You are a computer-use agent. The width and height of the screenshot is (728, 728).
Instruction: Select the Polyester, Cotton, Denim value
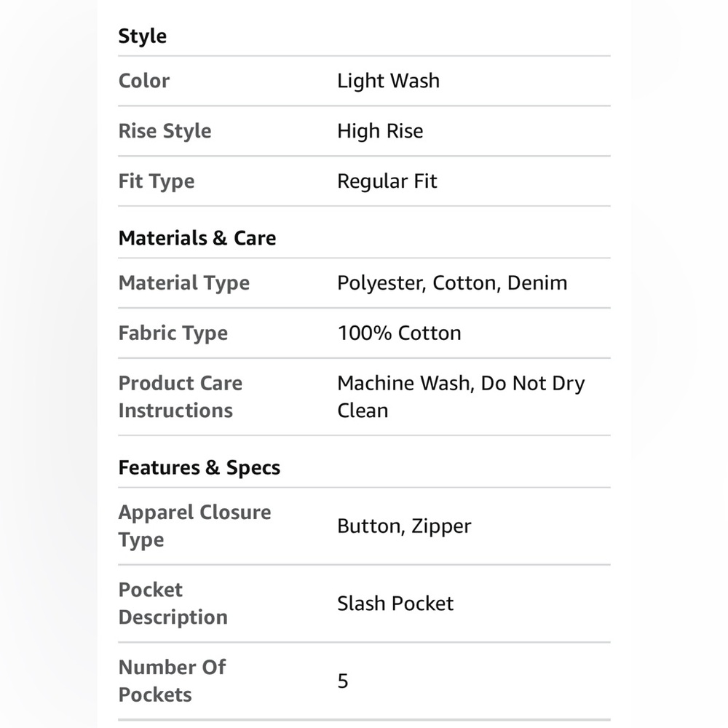coord(452,282)
